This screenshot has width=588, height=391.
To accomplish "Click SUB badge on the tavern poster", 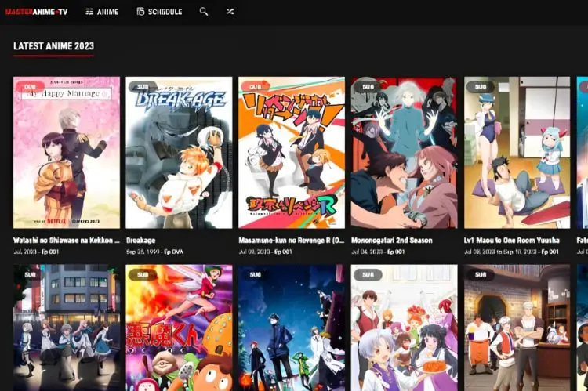I will pyautogui.click(x=481, y=275).
